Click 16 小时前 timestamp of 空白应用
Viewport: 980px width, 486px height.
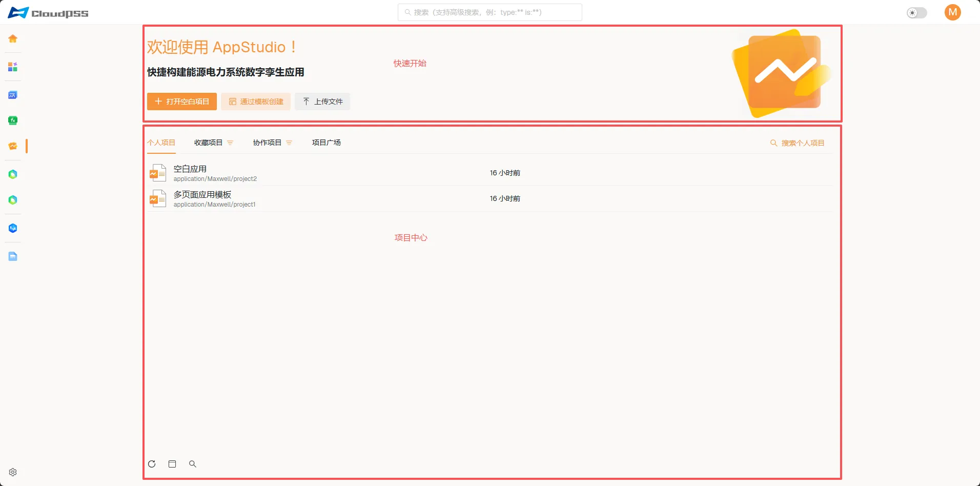pos(505,173)
